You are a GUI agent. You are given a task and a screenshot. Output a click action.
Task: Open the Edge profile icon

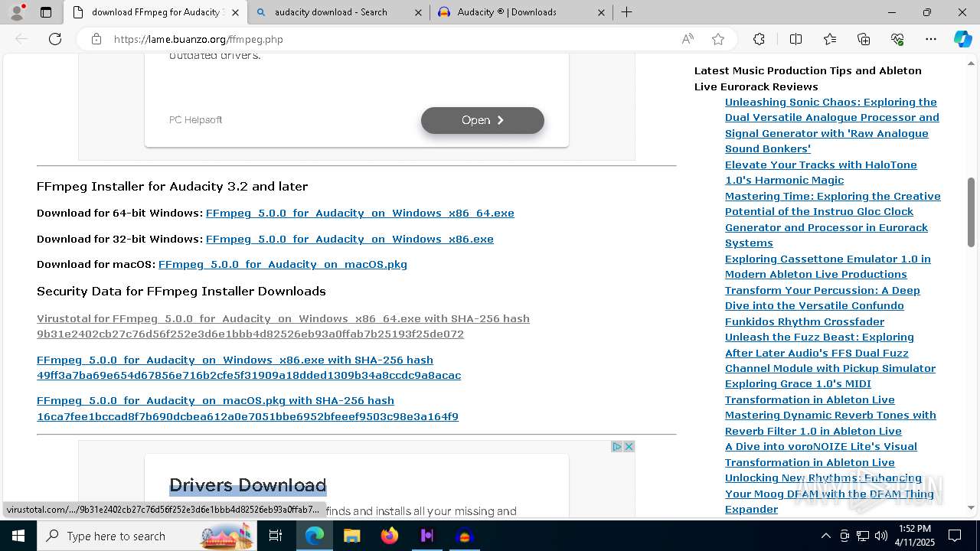tap(16, 11)
